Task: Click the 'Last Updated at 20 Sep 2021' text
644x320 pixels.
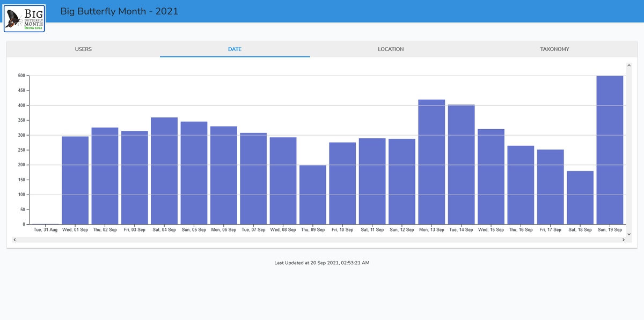Action: [x=322, y=263]
